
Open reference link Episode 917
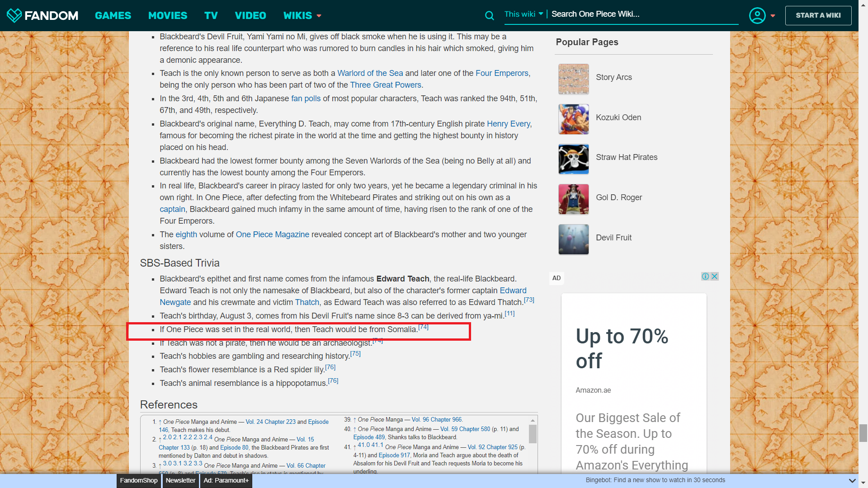click(x=394, y=455)
